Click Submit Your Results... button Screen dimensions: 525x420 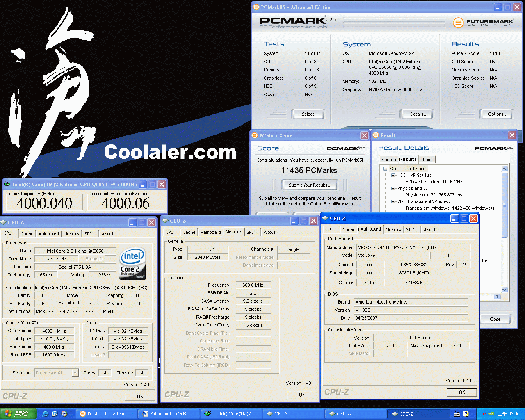(310, 185)
